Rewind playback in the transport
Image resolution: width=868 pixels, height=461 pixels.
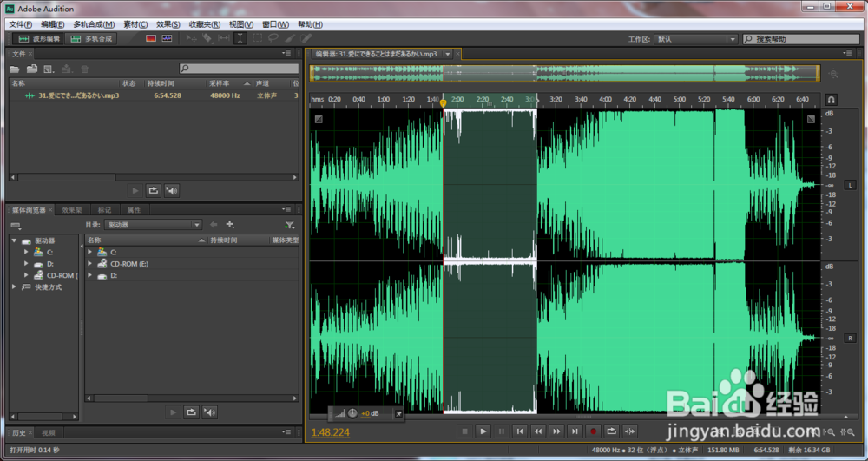point(538,431)
